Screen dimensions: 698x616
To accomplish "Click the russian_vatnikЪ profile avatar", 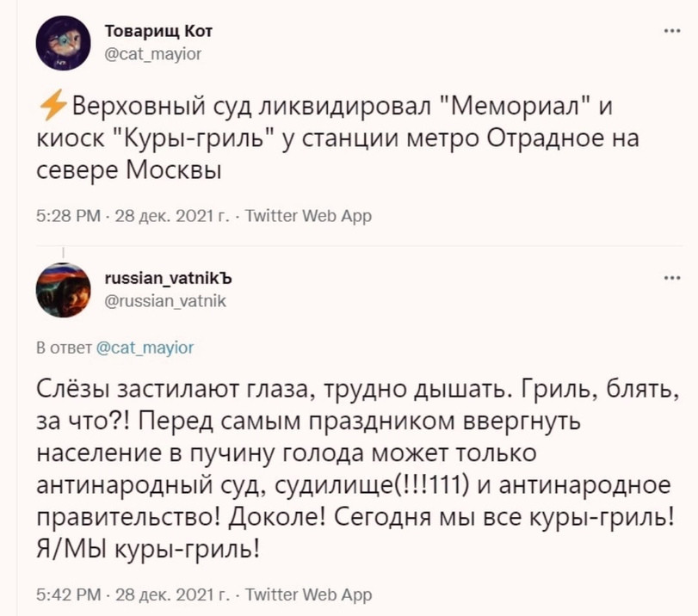I will point(64,290).
